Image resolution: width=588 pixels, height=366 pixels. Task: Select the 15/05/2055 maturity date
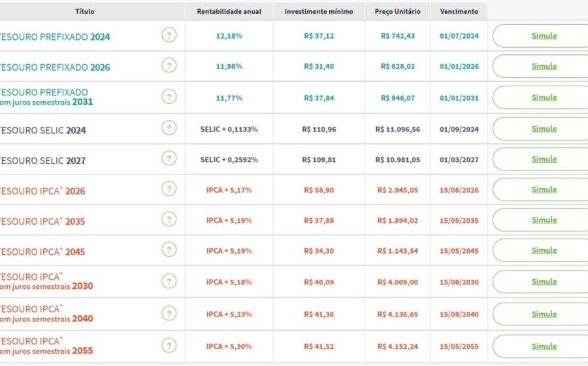point(459,346)
